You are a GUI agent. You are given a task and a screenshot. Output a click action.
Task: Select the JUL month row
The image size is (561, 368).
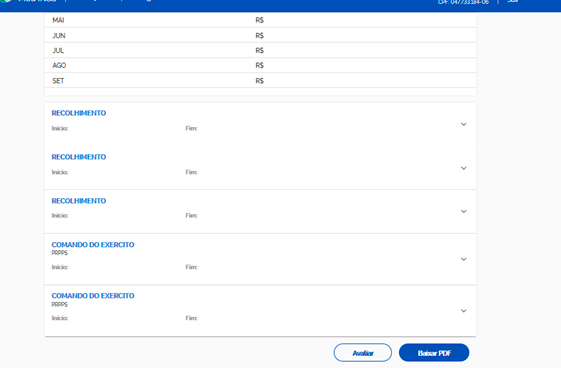tap(260, 50)
